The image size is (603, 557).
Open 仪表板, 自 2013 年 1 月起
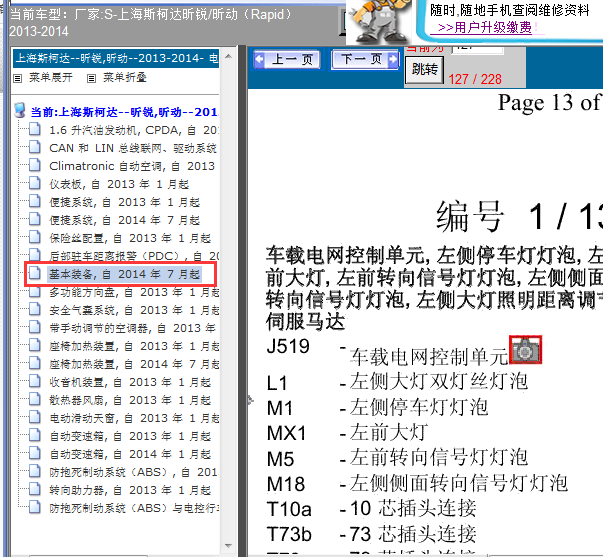coord(119,184)
